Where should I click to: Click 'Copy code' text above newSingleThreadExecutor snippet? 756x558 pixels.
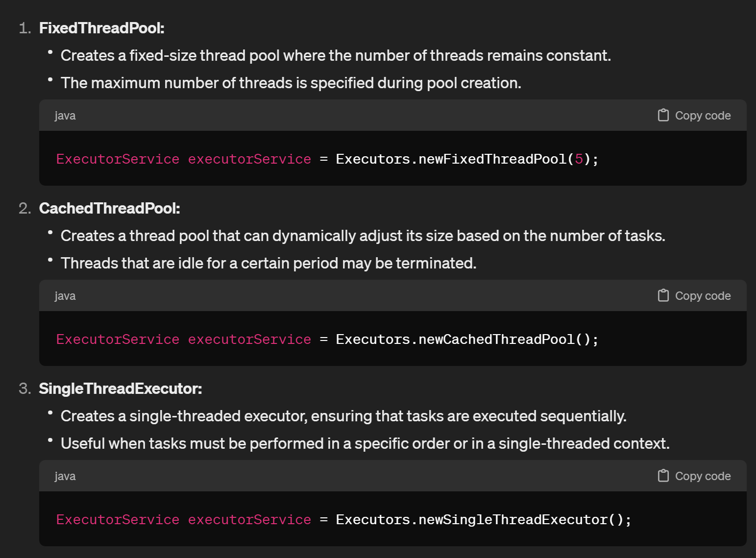(x=703, y=476)
